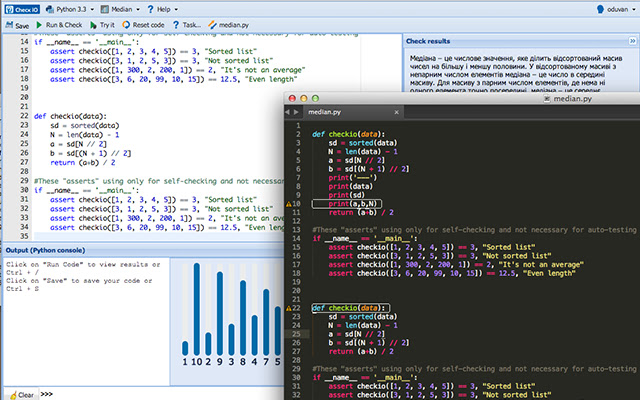This screenshot has height=400, width=640.
Task: Save the code with Save button
Action: [17, 23]
